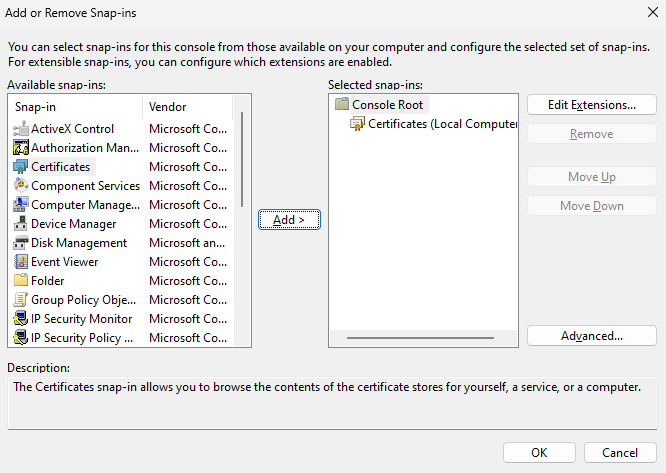This screenshot has width=666, height=473.
Task: Select Certificates (Local Computer) node
Action: pyautogui.click(x=441, y=124)
